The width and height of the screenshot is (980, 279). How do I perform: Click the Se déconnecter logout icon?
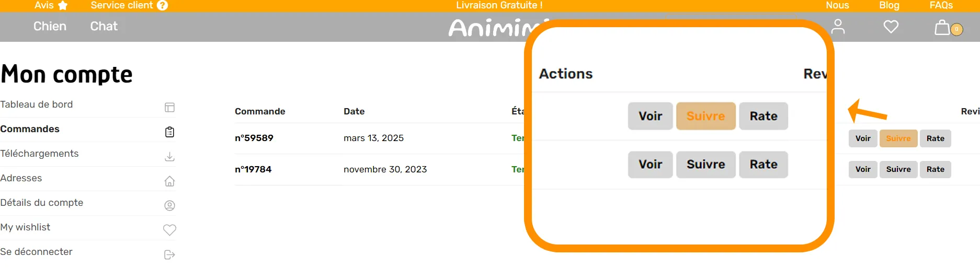pos(169,255)
